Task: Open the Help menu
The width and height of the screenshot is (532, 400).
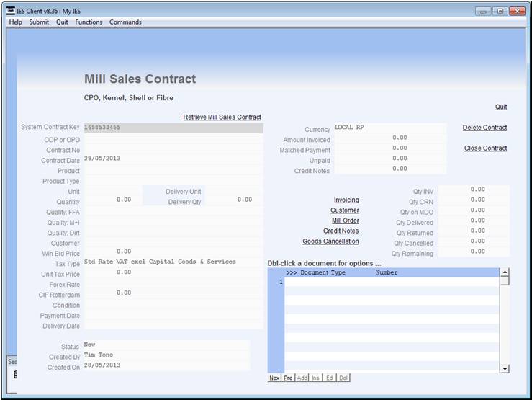Action: [15, 22]
